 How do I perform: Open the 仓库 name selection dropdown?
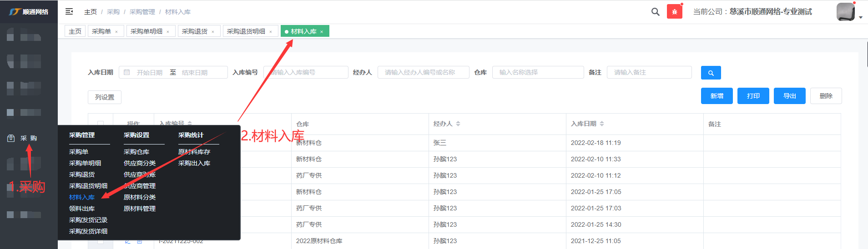coord(538,72)
